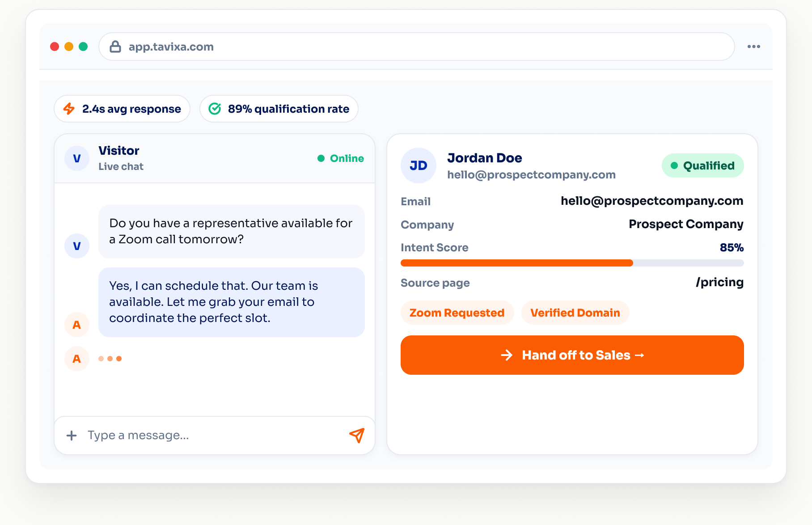
Task: Click the Jordan Doe name heading
Action: [485, 158]
